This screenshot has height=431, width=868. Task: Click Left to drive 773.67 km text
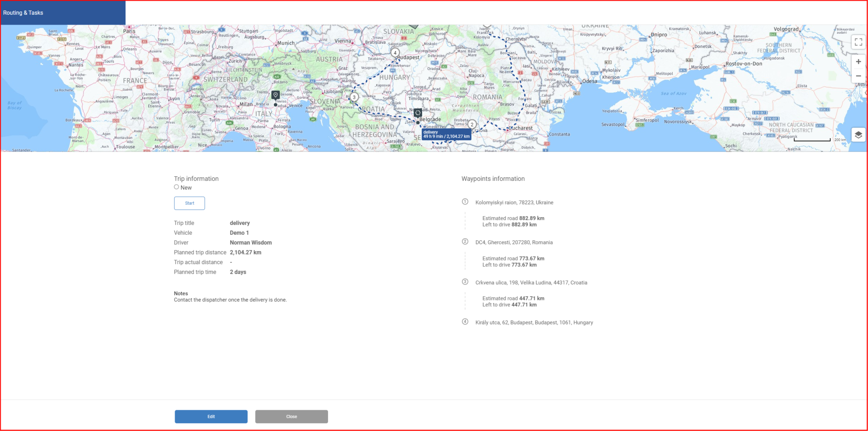509,265
